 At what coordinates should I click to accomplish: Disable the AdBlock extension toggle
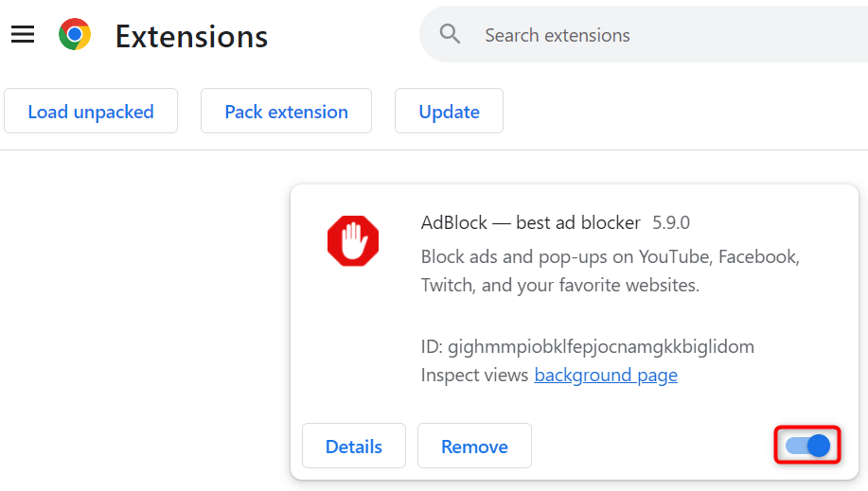click(x=807, y=446)
